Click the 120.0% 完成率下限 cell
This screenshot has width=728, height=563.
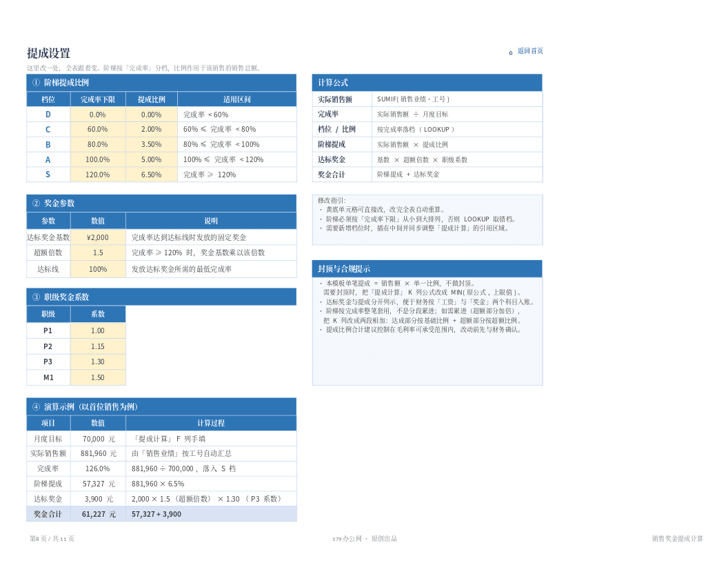click(98, 174)
